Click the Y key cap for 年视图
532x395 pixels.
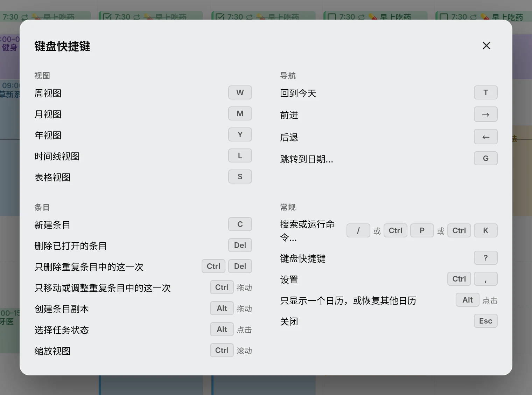[x=240, y=135]
